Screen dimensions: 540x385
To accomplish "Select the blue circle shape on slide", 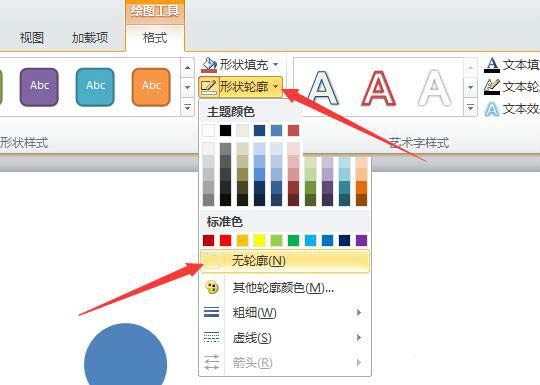I will pyautogui.click(x=125, y=355).
